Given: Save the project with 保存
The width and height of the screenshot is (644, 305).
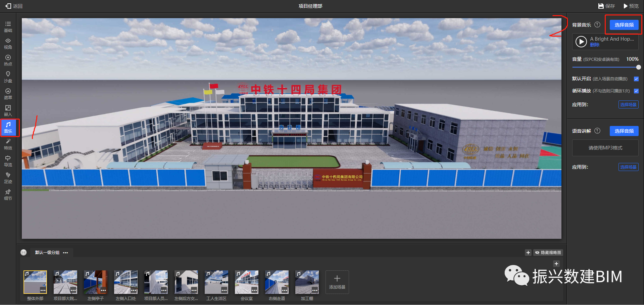Looking at the screenshot, I should click(x=606, y=6).
